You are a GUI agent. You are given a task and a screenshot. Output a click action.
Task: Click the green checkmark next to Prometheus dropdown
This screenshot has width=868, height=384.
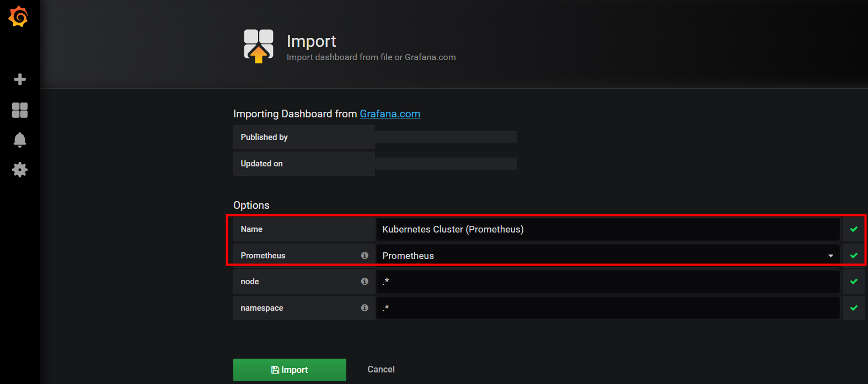(854, 256)
